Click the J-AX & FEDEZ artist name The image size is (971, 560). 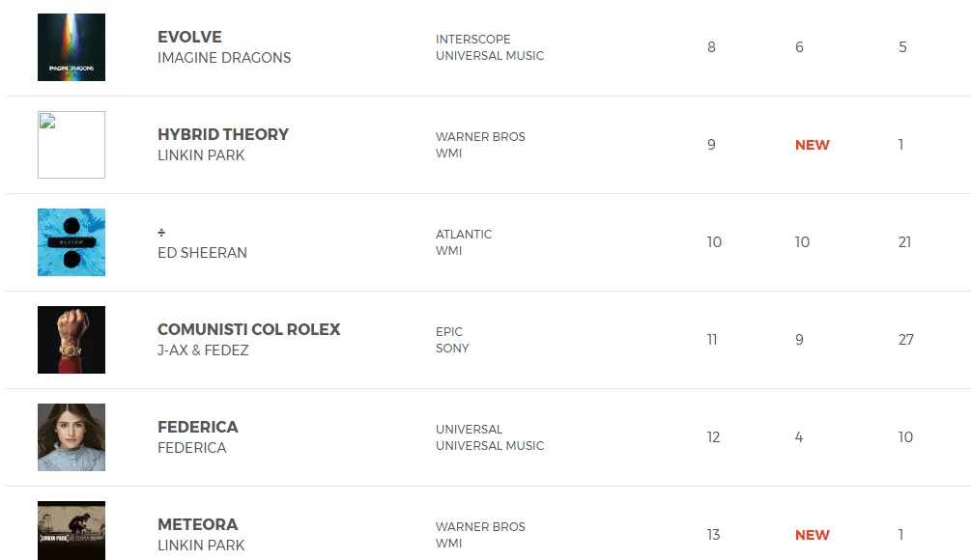point(203,350)
